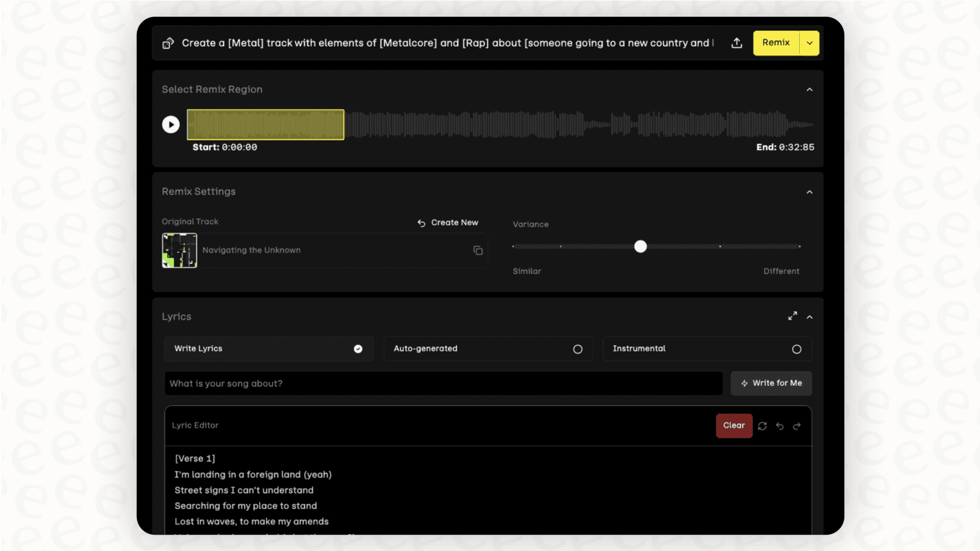The image size is (980, 551).
Task: Click the sparkle icon on Write for Me
Action: coord(745,383)
